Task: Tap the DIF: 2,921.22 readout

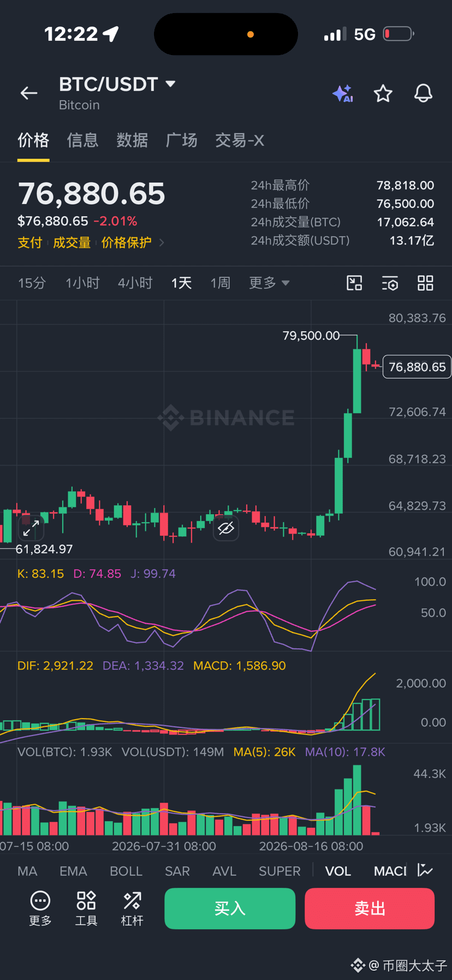Action: pyautogui.click(x=55, y=666)
